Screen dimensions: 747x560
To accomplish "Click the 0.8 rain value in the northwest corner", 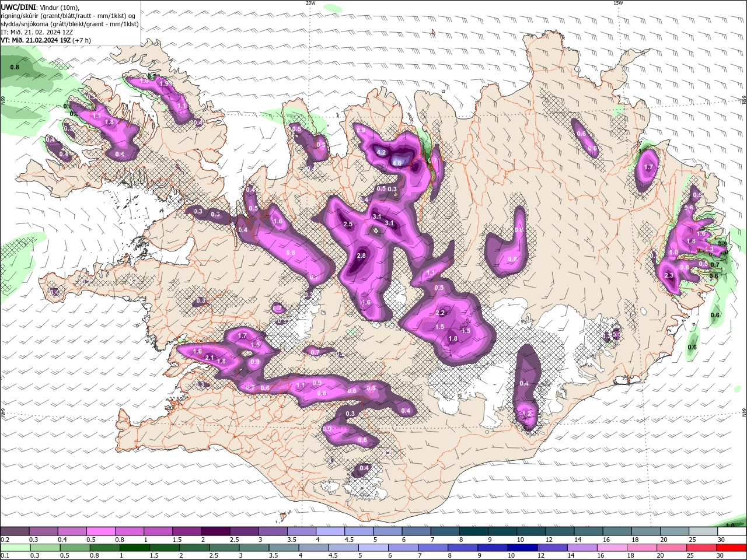I will (x=15, y=67).
